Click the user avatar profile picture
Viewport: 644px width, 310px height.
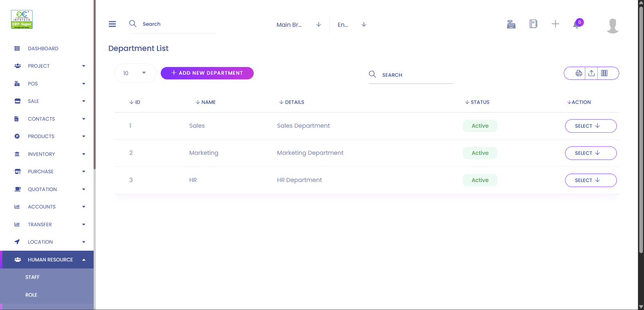click(612, 26)
